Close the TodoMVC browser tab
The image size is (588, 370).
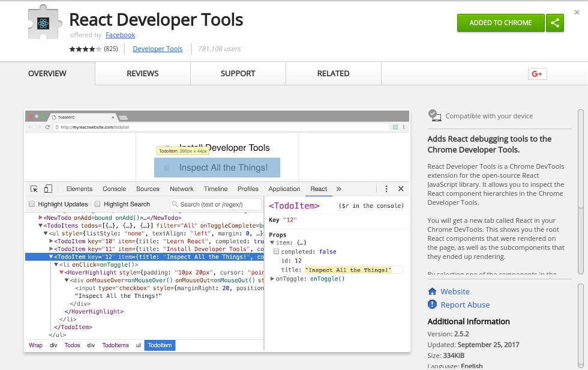[113, 118]
